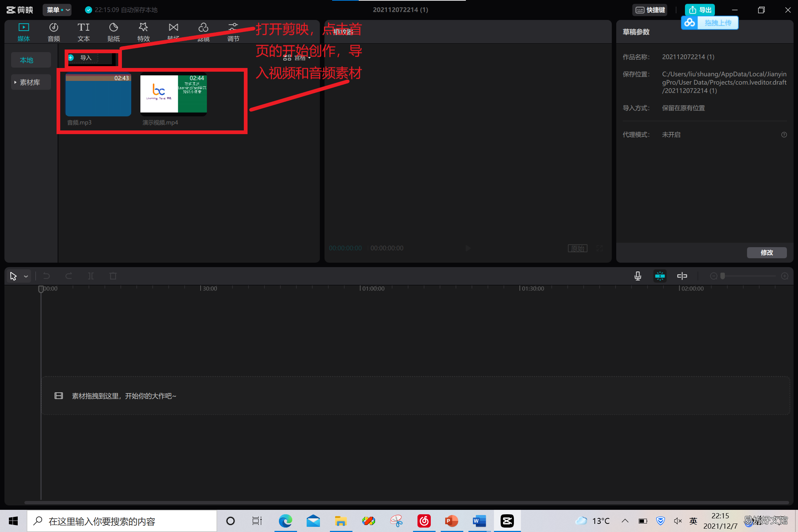Open the 调节 adjustment tab
Image resolution: width=798 pixels, height=532 pixels.
click(233, 32)
